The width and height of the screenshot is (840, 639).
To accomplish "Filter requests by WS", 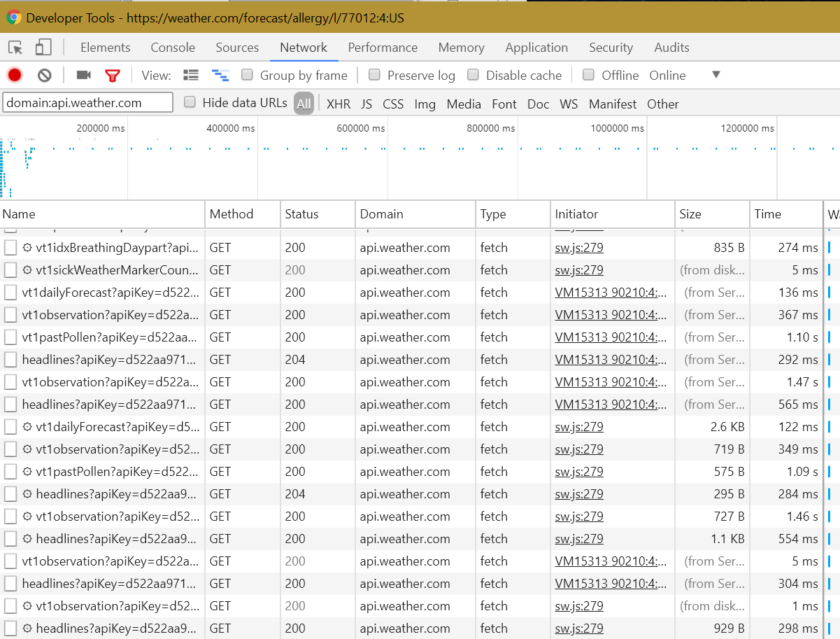I will tap(569, 104).
